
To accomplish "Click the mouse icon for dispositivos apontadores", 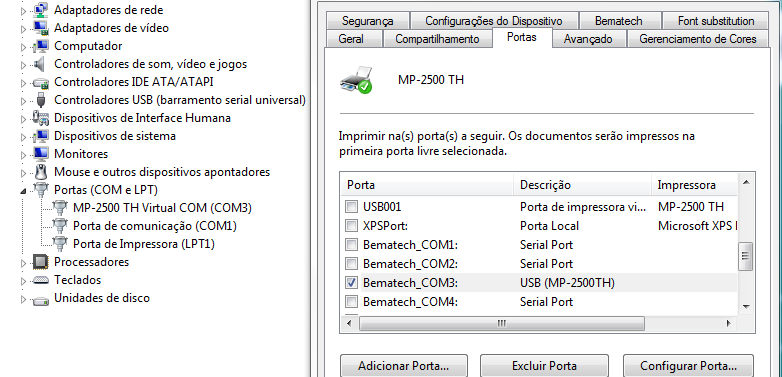I will point(41,172).
